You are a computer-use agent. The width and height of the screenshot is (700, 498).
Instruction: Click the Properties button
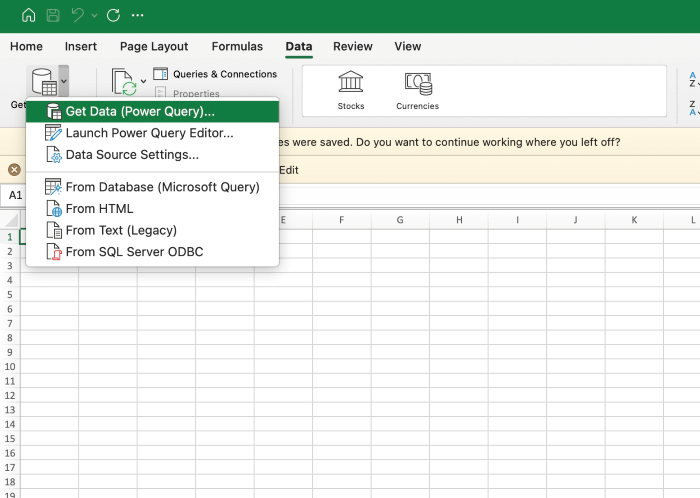tap(187, 93)
